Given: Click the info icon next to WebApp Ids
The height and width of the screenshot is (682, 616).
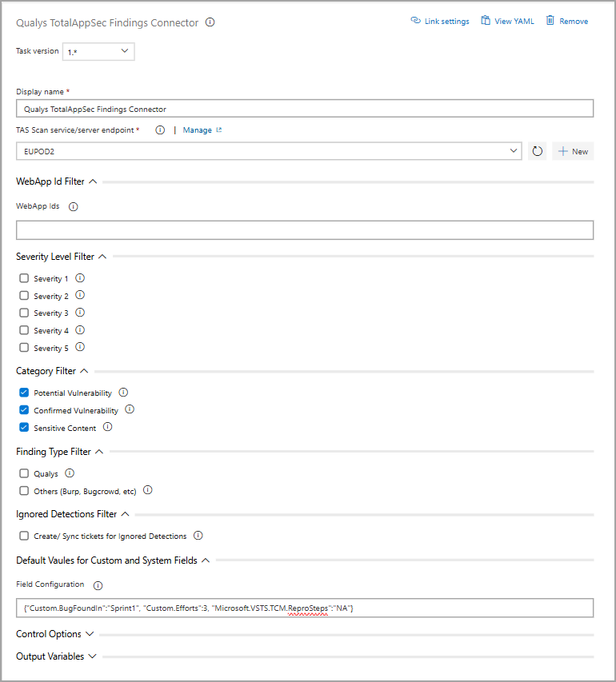Looking at the screenshot, I should pyautogui.click(x=71, y=206).
